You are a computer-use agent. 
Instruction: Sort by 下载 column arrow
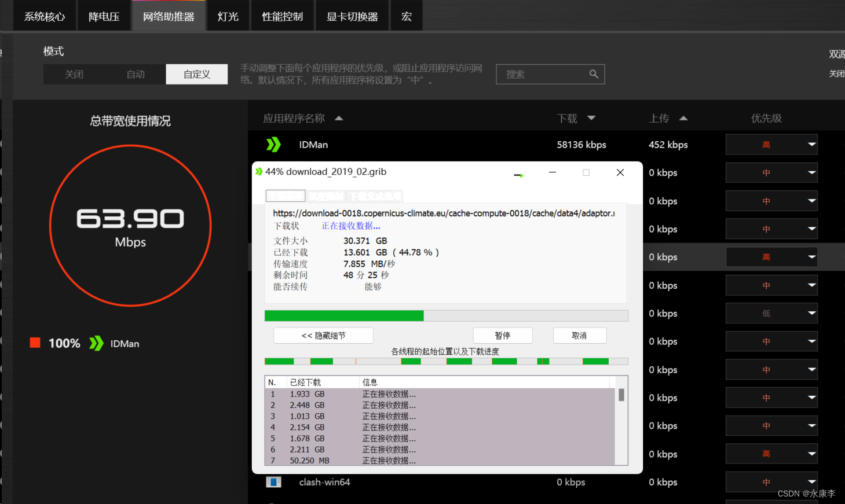(591, 118)
